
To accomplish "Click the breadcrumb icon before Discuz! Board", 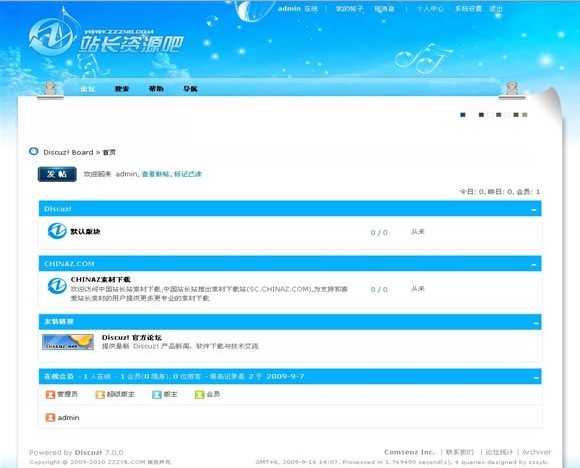I will coord(34,152).
